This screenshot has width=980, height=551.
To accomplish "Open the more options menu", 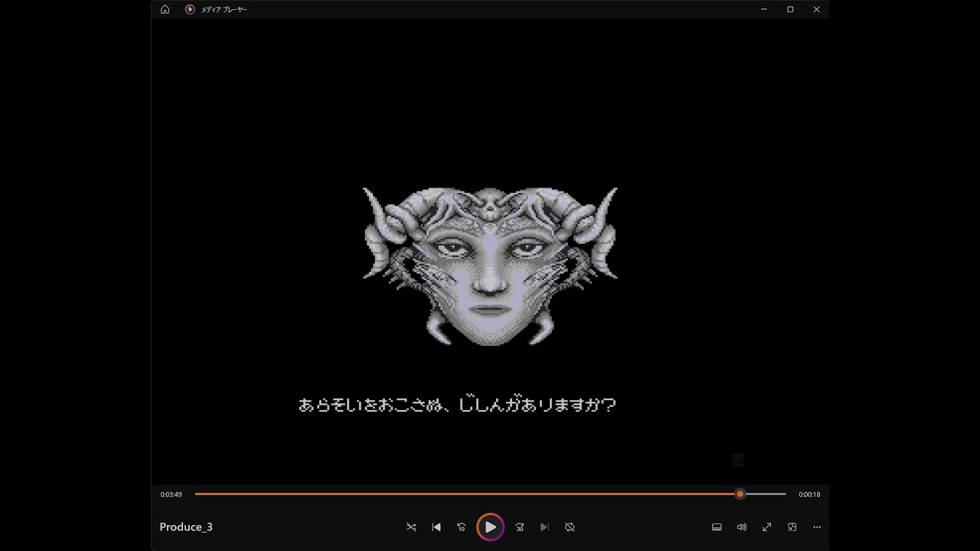I will 817,527.
